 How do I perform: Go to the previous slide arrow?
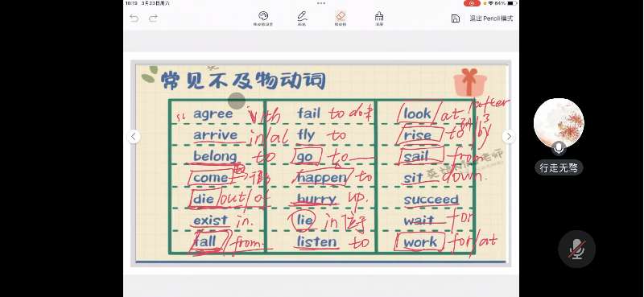[x=134, y=136]
